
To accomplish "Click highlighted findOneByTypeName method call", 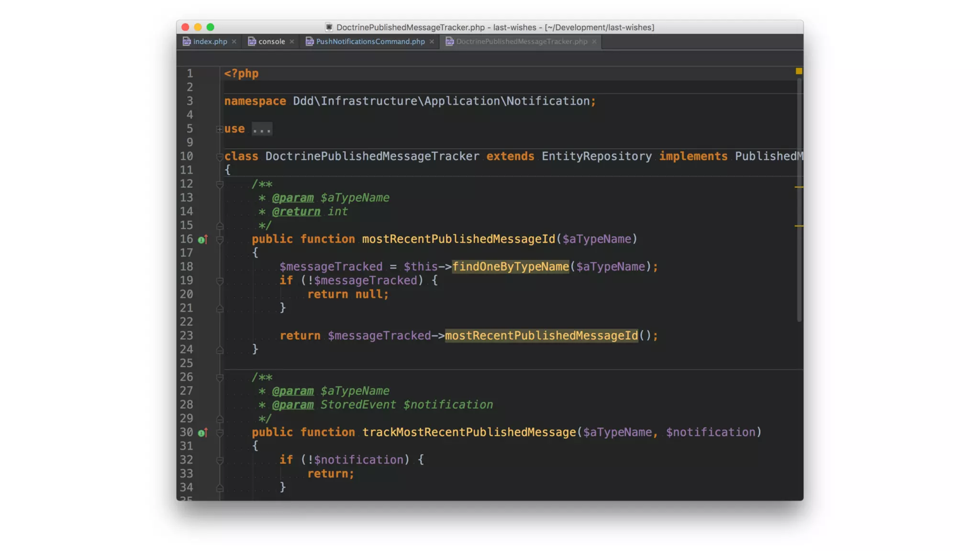I will pos(510,267).
